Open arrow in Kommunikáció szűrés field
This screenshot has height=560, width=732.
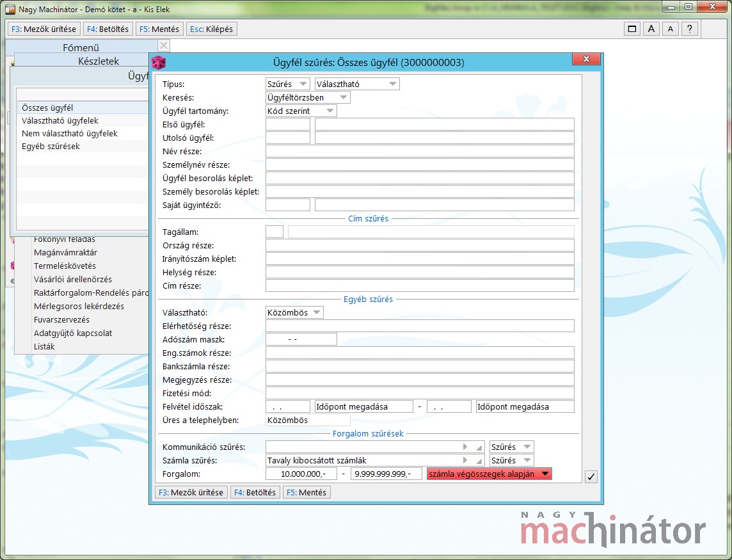(x=465, y=447)
